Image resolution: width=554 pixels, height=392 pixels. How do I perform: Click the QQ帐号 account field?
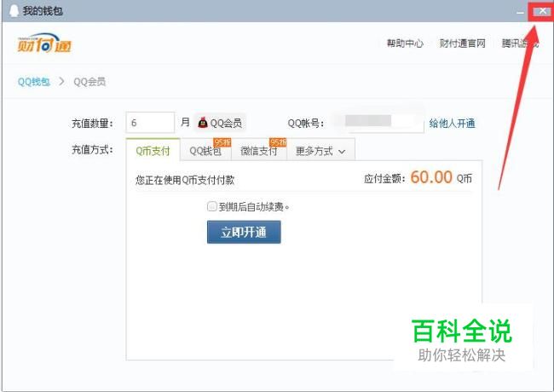point(378,123)
